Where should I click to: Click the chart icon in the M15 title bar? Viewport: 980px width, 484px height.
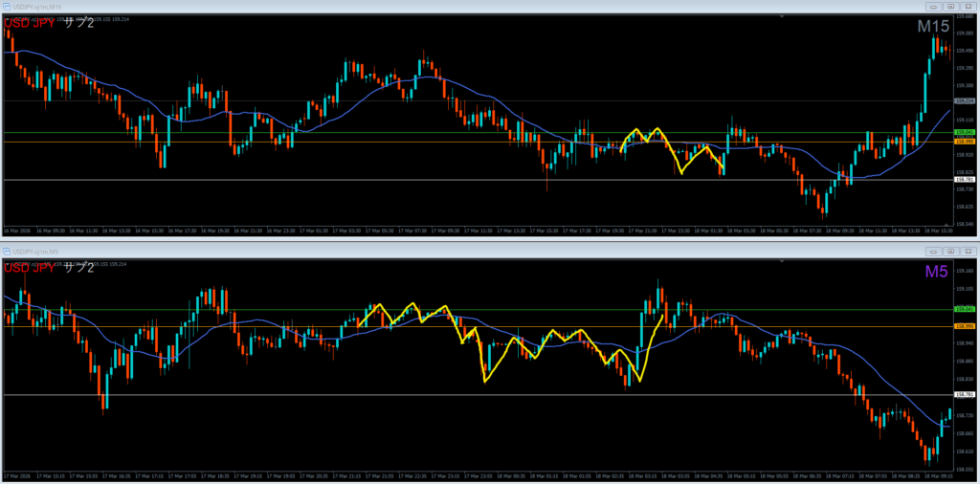pyautogui.click(x=7, y=7)
